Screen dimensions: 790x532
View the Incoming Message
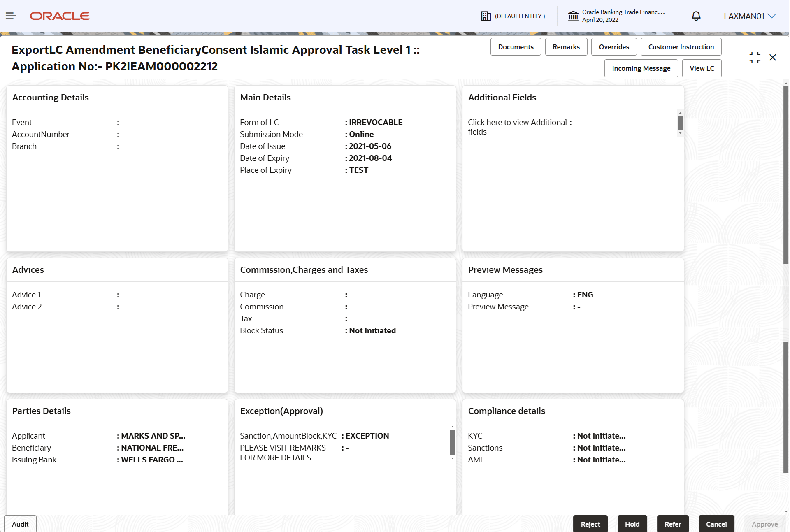[641, 68]
